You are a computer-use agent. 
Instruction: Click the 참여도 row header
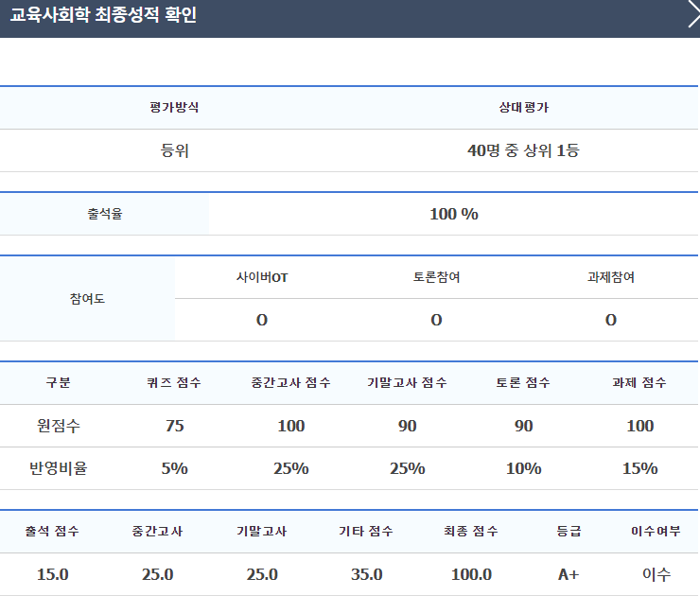87,299
